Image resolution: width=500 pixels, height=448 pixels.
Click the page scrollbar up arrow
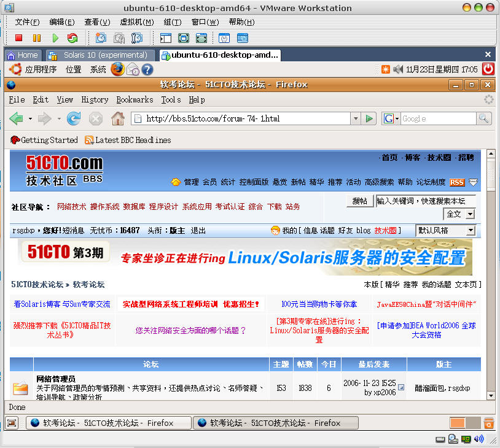pyautogui.click(x=491, y=154)
